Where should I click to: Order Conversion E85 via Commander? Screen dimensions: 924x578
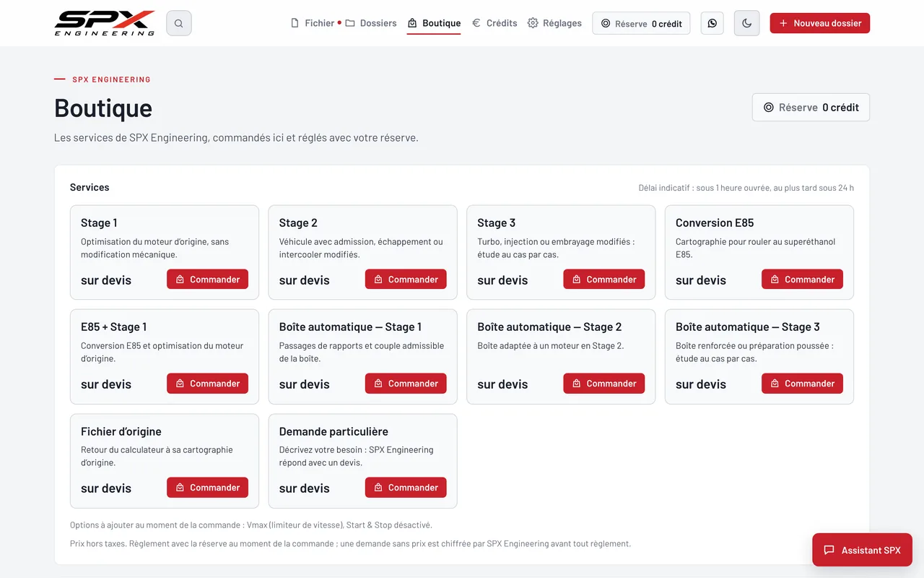802,280
